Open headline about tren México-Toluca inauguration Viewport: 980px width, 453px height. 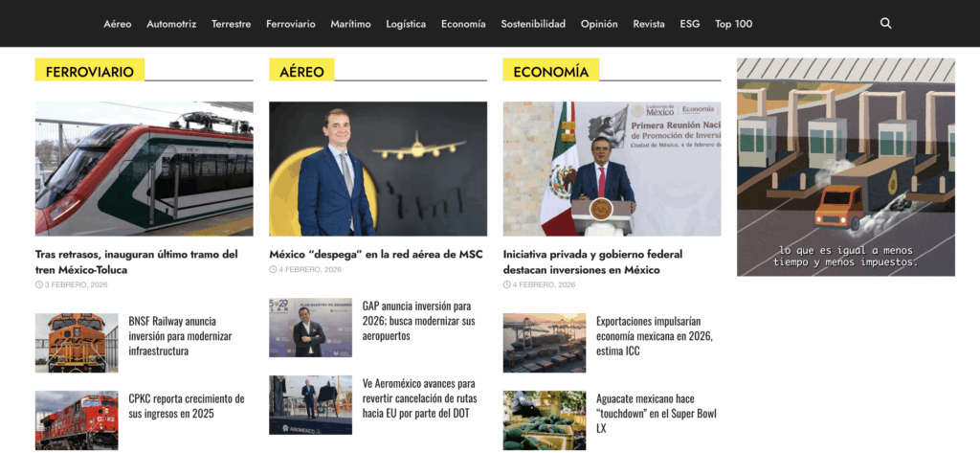pyautogui.click(x=136, y=262)
